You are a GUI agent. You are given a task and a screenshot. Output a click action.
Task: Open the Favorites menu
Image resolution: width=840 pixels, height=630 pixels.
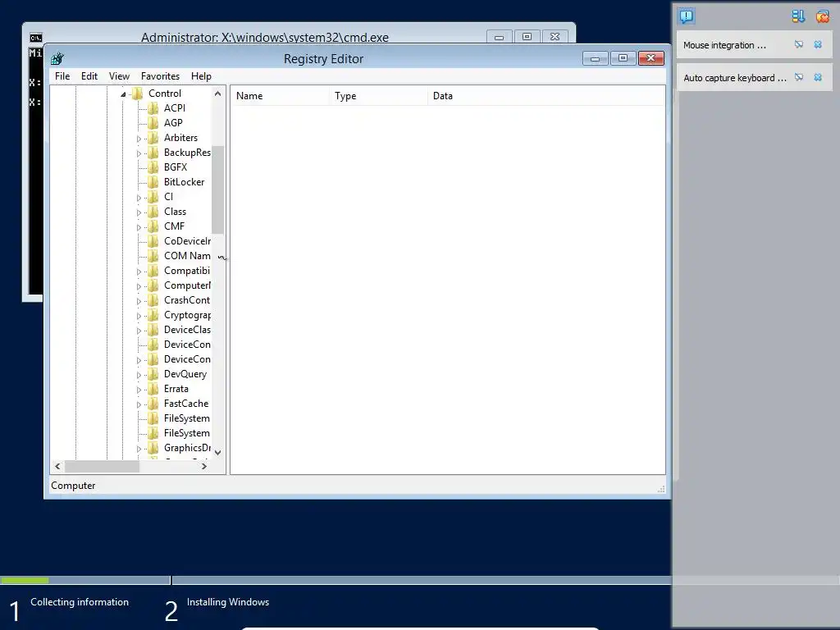click(x=160, y=76)
